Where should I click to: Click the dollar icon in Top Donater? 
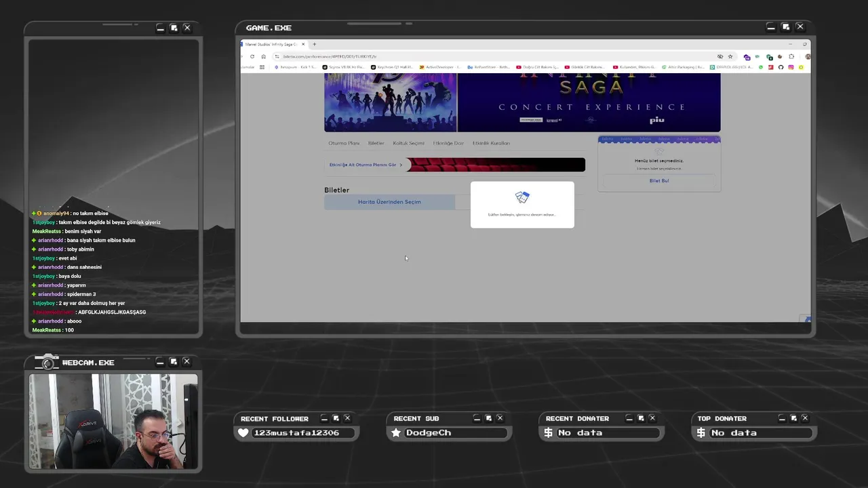pos(701,432)
